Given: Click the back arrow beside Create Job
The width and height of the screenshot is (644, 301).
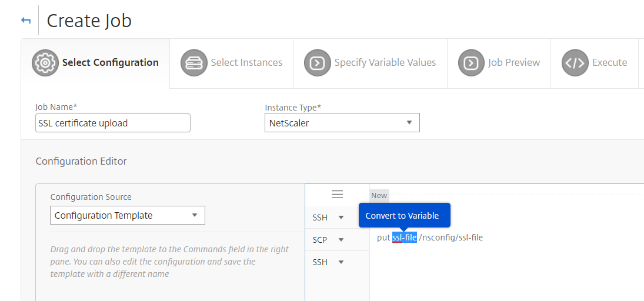Looking at the screenshot, I should point(26,20).
